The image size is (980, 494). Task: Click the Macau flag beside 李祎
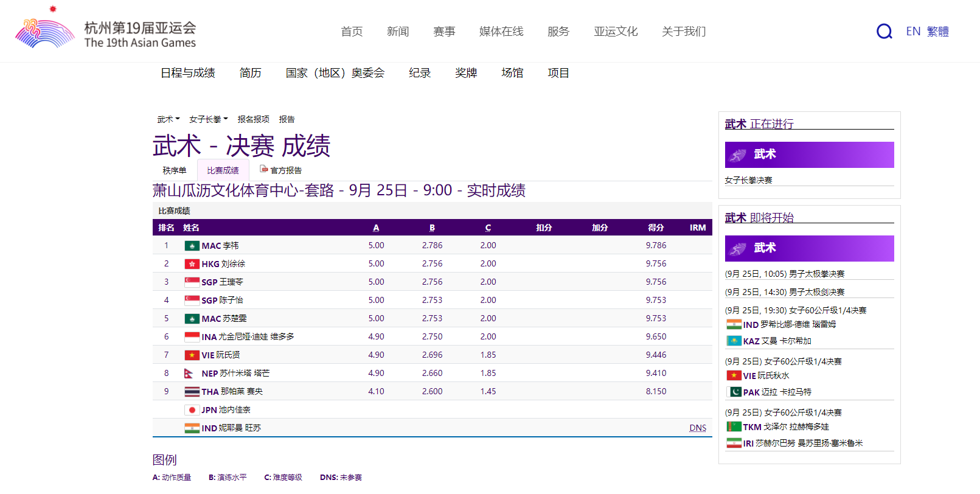[192, 246]
